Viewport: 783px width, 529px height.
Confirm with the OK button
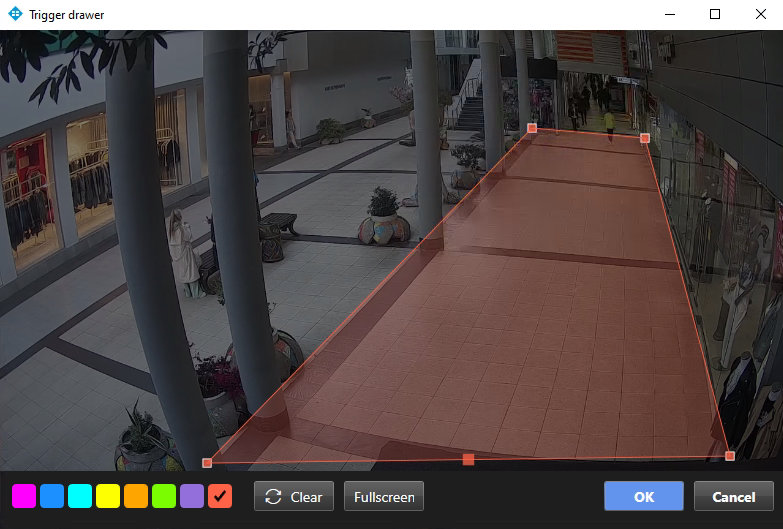pyautogui.click(x=644, y=497)
